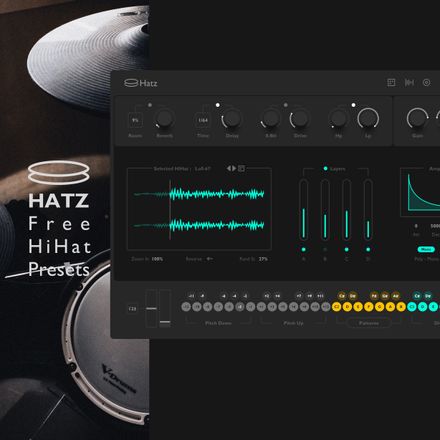Click the Selected HiHat name label
The height and width of the screenshot is (440, 440).
[182, 169]
